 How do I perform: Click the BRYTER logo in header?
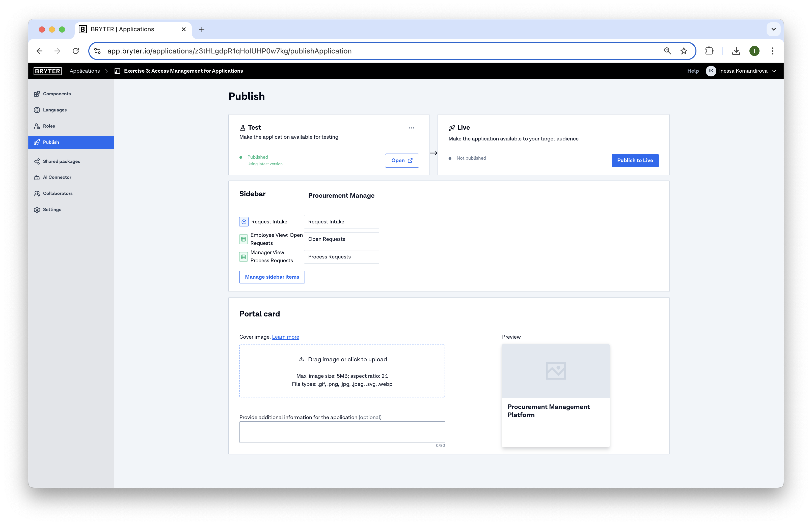(47, 71)
